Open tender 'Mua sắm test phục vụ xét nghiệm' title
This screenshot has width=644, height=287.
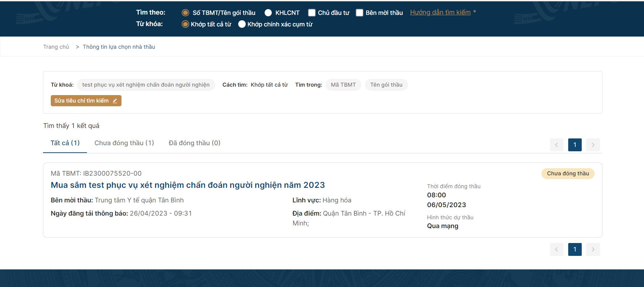188,185
